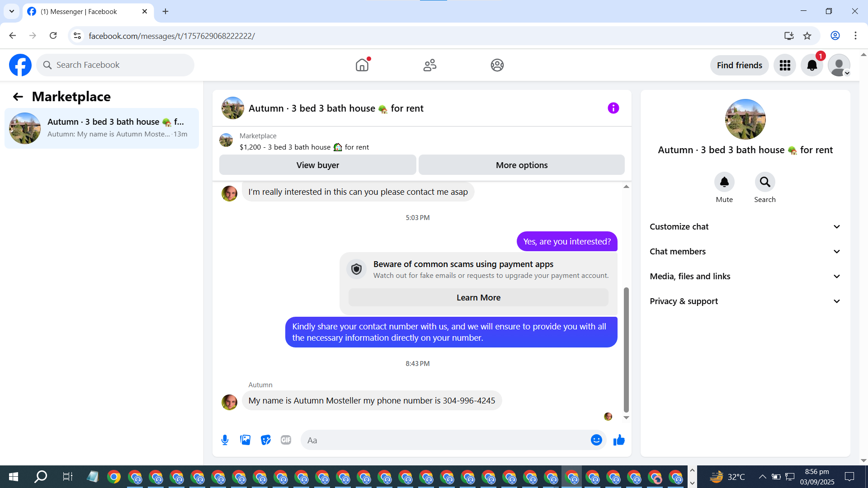Click the chat scrollbar thumb

tap(626, 350)
